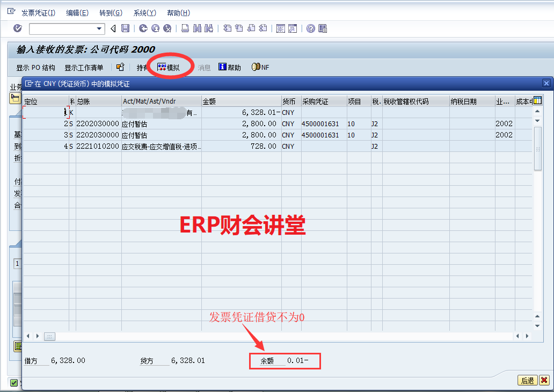Click 显示 PO 结构 button

tap(35, 68)
